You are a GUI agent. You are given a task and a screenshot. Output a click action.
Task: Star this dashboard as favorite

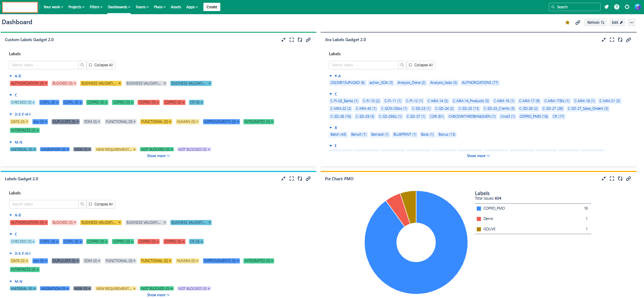tap(567, 22)
